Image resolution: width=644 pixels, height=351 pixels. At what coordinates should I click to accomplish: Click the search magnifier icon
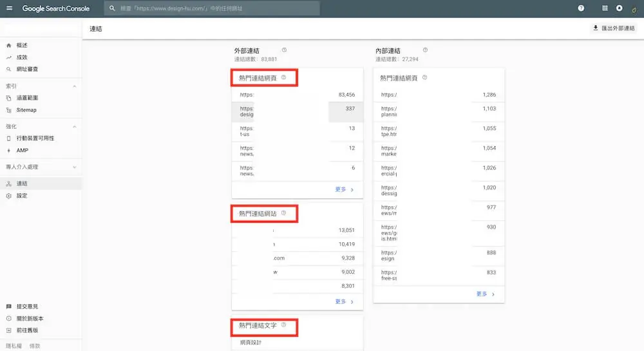pyautogui.click(x=111, y=8)
